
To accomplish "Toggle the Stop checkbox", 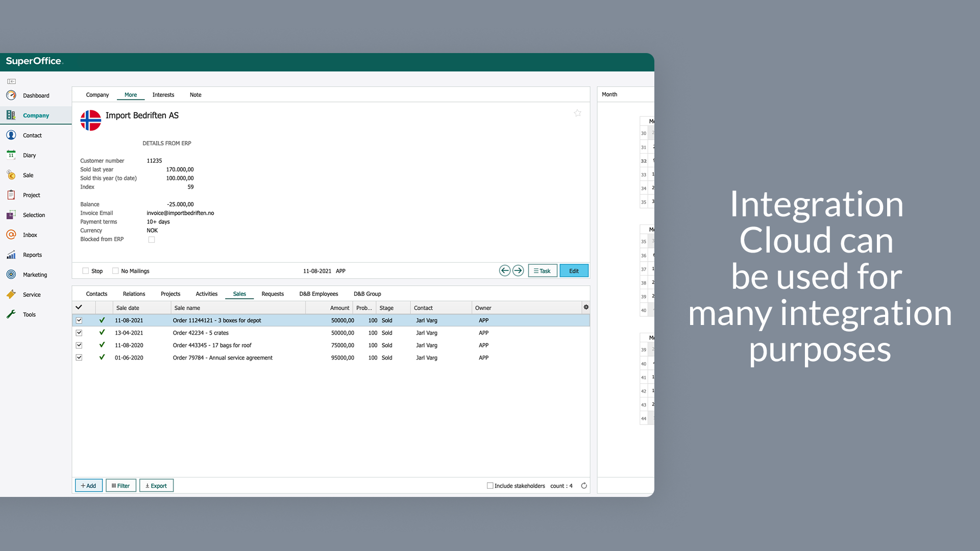I will tap(85, 270).
